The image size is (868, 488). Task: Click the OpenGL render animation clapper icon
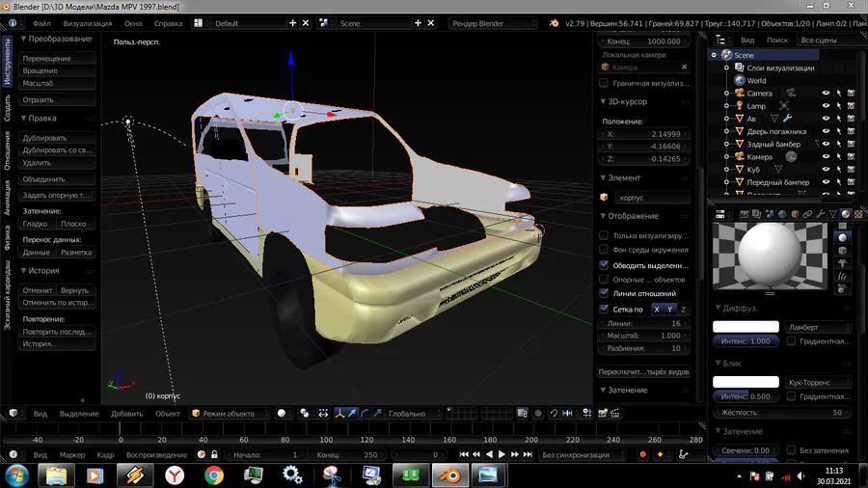pos(615,414)
